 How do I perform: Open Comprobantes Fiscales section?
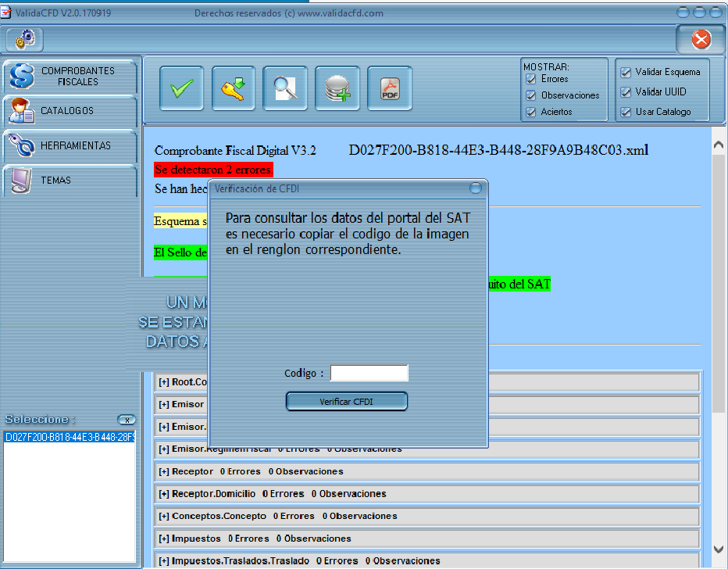coord(70,76)
